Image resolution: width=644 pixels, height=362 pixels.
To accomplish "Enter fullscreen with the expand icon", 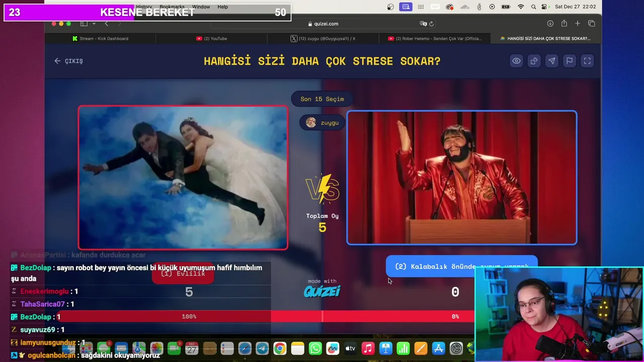I will (587, 61).
